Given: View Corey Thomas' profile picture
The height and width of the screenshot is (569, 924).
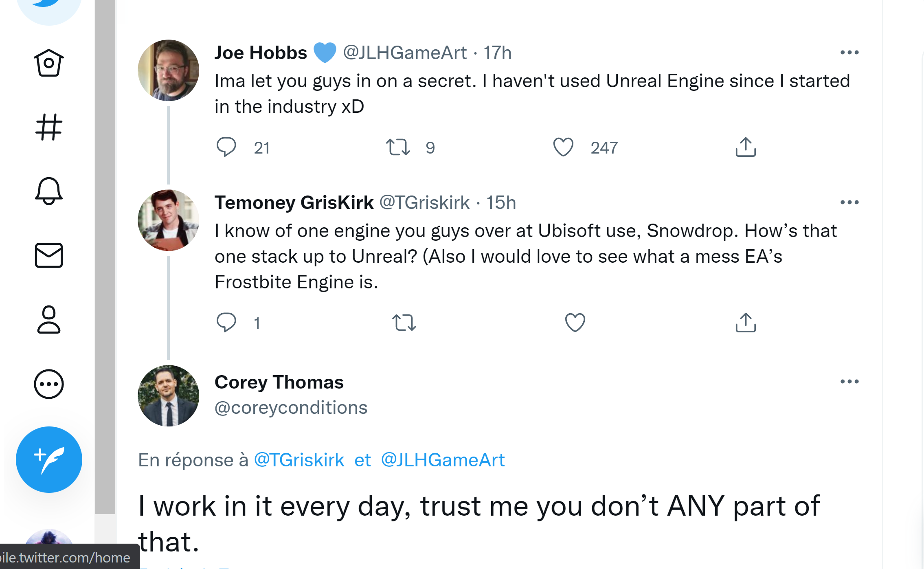Looking at the screenshot, I should pos(169,395).
